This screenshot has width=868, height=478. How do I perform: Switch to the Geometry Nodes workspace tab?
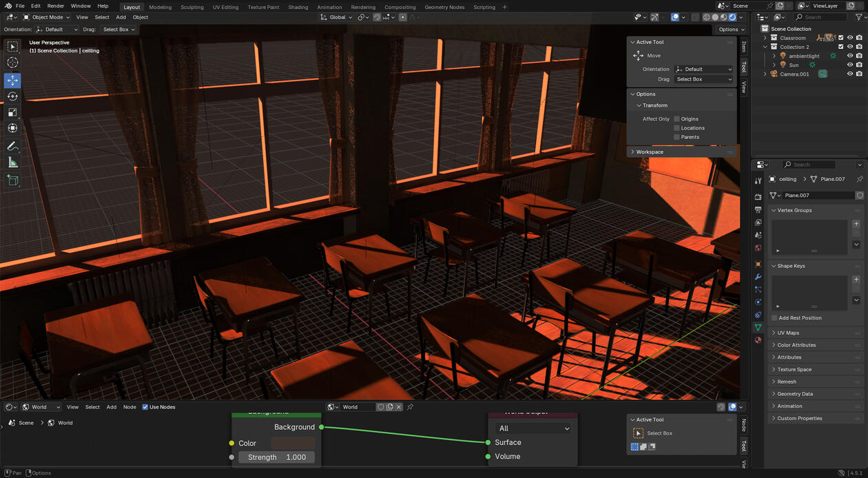tap(444, 7)
